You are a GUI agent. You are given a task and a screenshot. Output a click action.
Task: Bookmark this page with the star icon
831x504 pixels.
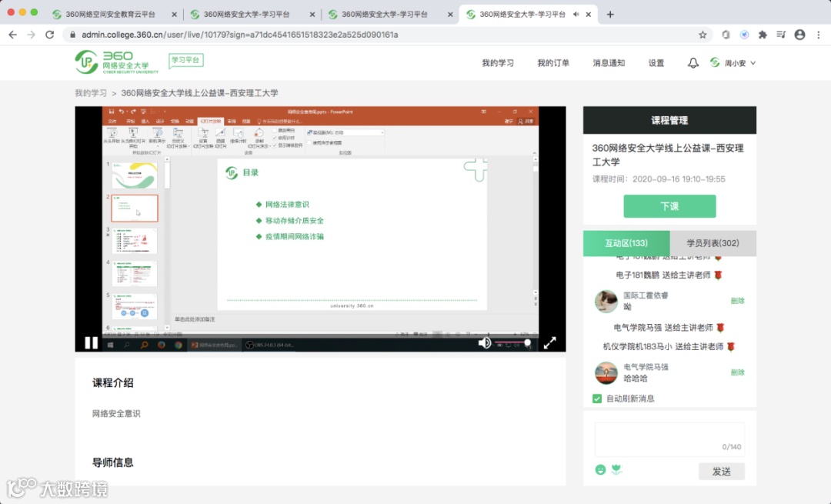(x=703, y=35)
